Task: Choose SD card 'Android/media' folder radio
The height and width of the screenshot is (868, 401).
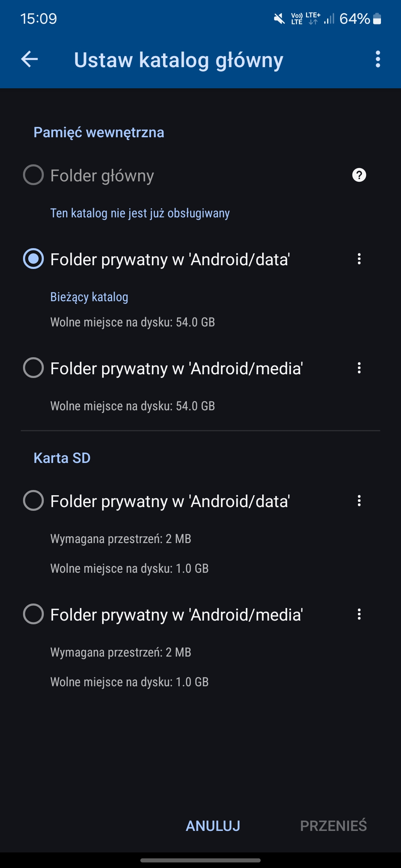Action: click(33, 614)
